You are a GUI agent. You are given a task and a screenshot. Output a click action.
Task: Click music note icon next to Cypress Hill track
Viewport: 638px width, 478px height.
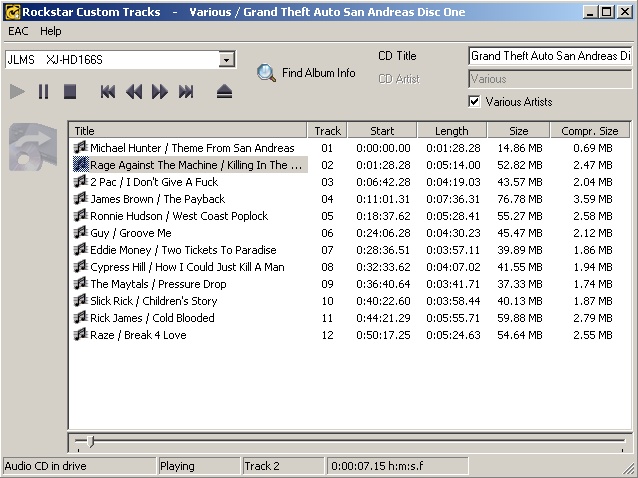coord(81,266)
